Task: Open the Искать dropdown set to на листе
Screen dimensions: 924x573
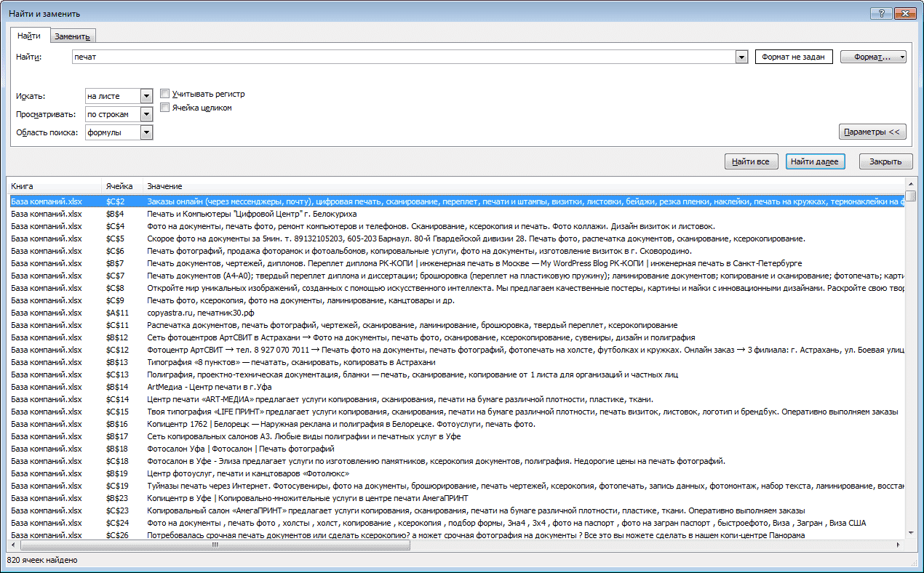Action: pyautogui.click(x=146, y=96)
